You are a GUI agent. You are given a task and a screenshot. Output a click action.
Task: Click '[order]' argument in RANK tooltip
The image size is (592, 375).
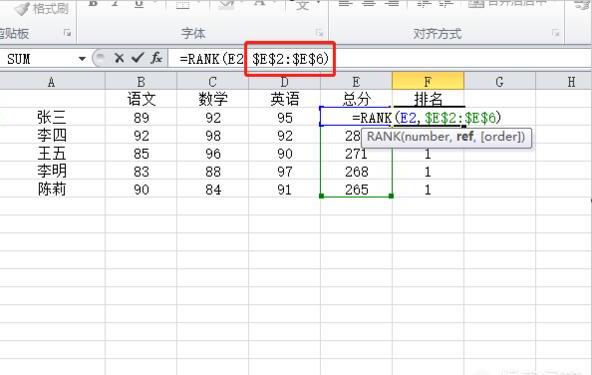click(x=501, y=136)
